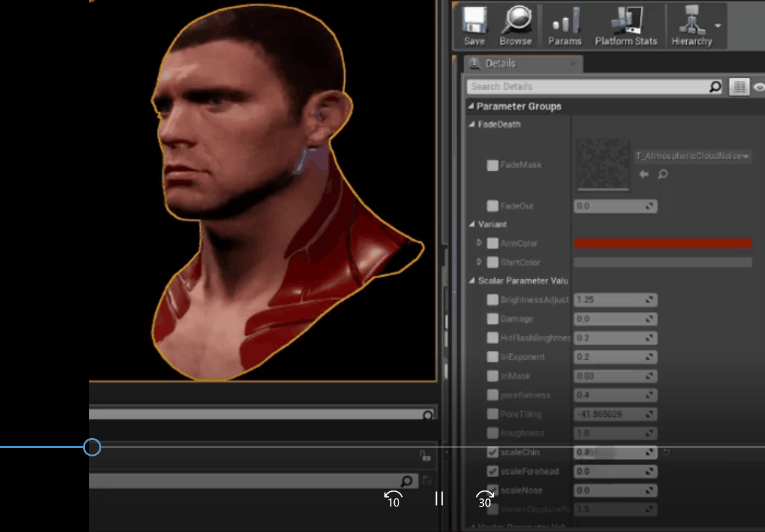
Task: Click the PoreTiling value -41.565029 field
Action: click(x=615, y=414)
